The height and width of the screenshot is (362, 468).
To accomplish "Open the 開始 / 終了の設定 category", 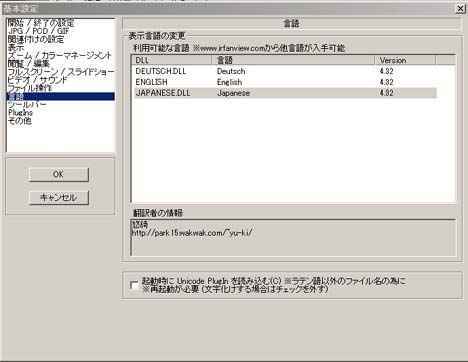I will coord(41,23).
